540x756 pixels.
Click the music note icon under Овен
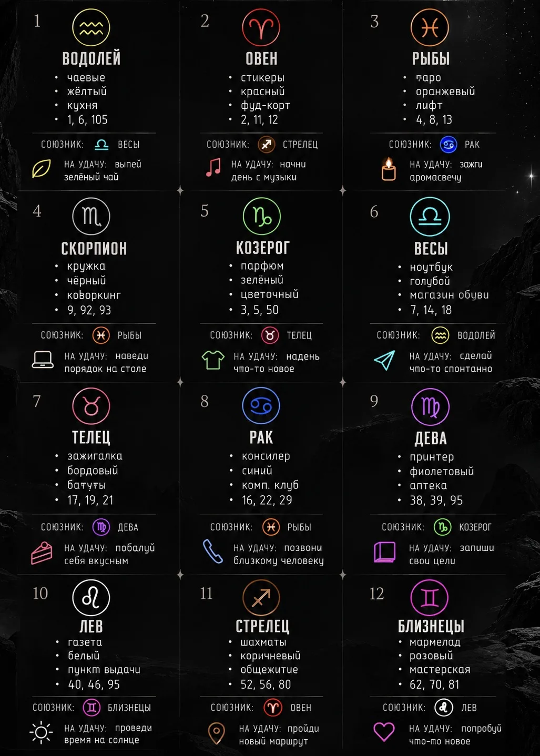[x=213, y=167]
